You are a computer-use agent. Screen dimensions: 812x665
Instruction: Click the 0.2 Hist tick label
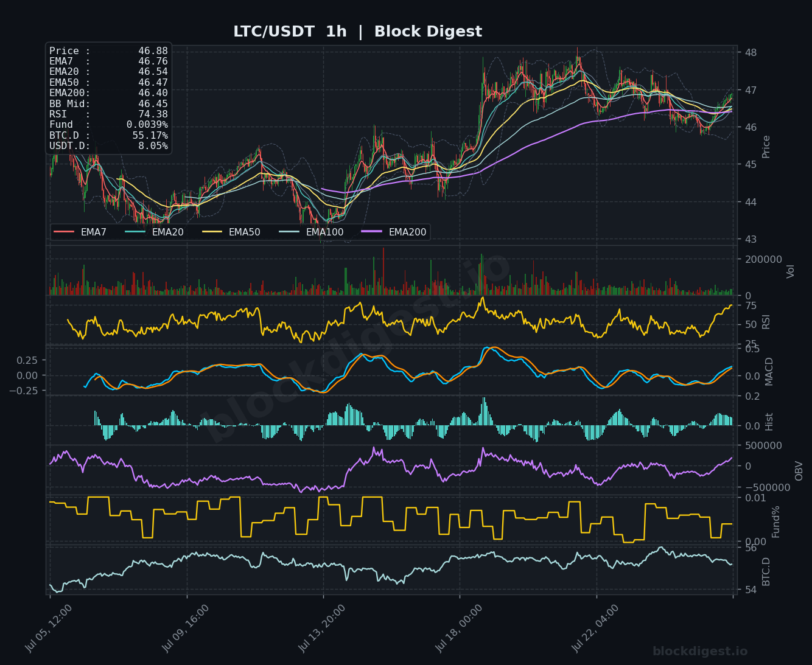[x=752, y=396]
